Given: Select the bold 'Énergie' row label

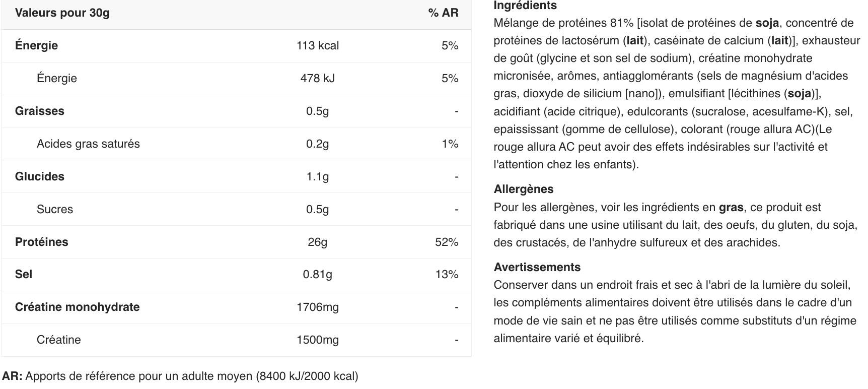Looking at the screenshot, I should [36, 45].
